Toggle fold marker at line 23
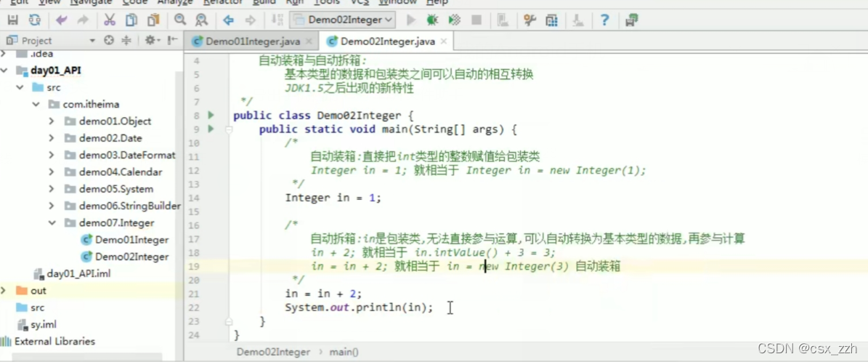This screenshot has width=868, height=362. [229, 321]
